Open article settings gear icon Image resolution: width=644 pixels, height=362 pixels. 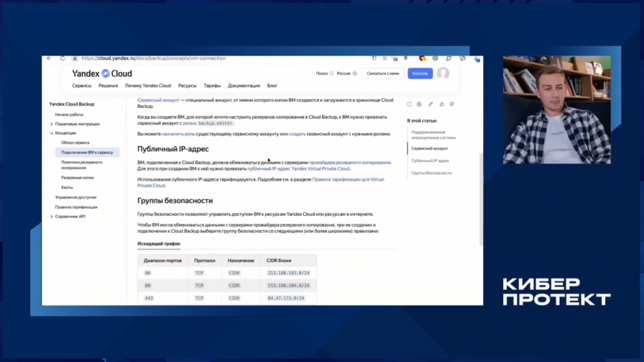(419, 105)
